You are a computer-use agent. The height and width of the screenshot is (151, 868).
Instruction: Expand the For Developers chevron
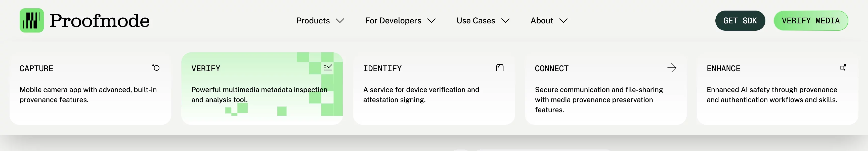pos(431,21)
